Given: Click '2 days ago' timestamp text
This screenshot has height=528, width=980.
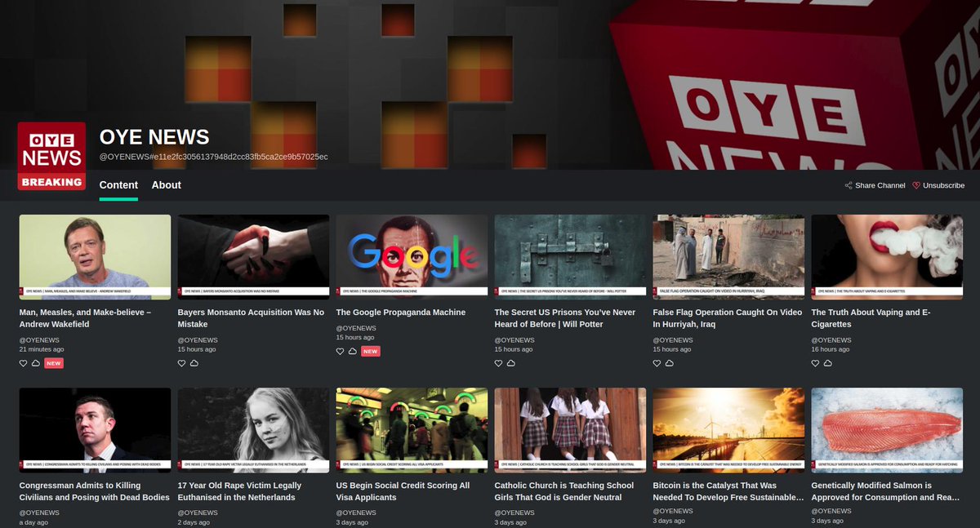Looking at the screenshot, I should tap(194, 522).
